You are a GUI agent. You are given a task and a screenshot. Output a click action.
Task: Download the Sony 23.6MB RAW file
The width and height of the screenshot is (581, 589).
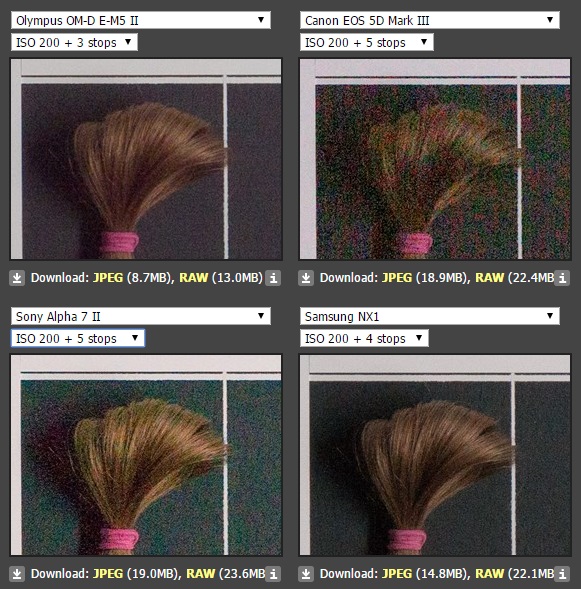pos(201,574)
